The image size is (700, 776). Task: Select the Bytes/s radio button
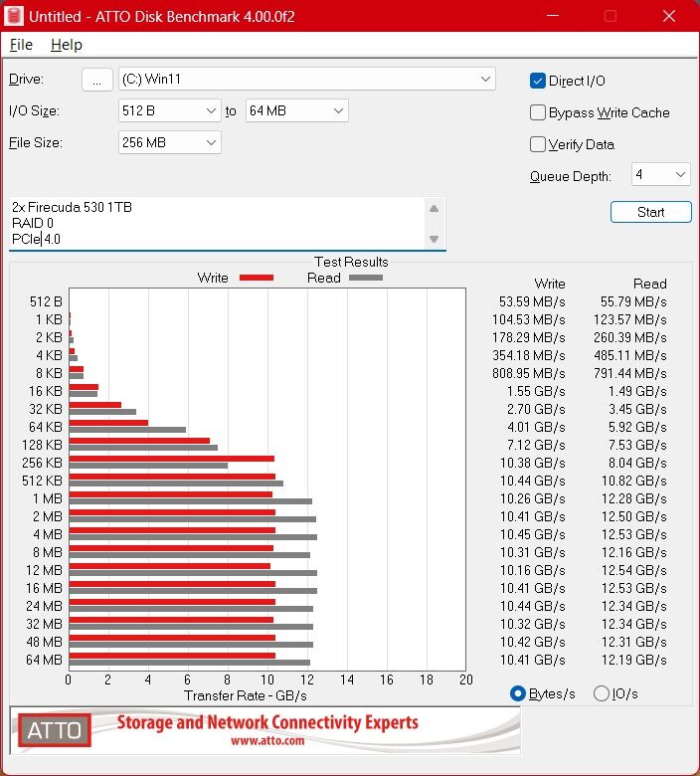(x=517, y=693)
